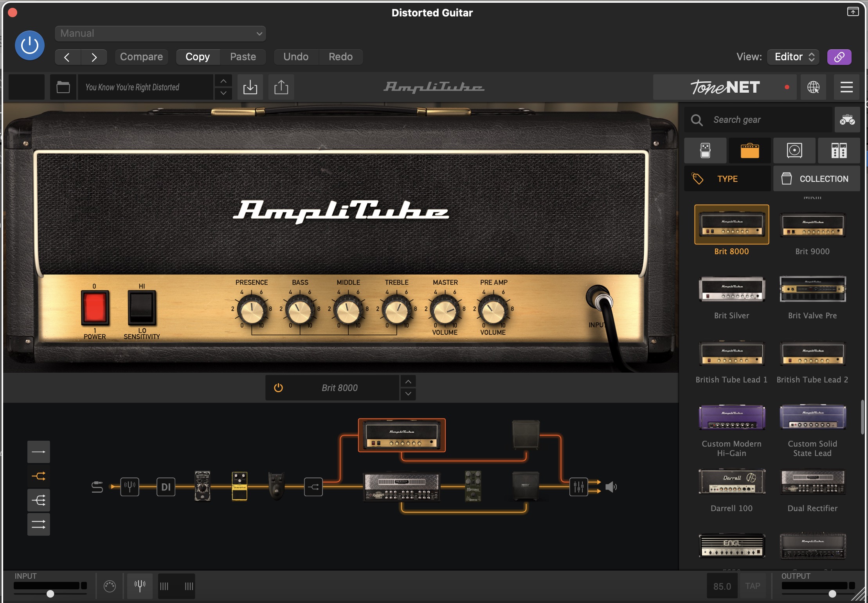
Task: Open the View Editor dropdown
Action: point(794,57)
